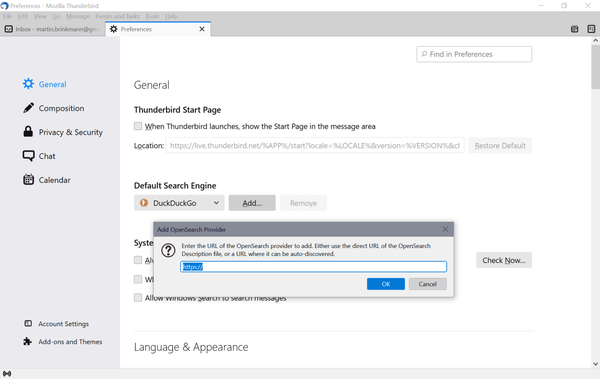Open the Message menu

pos(78,16)
